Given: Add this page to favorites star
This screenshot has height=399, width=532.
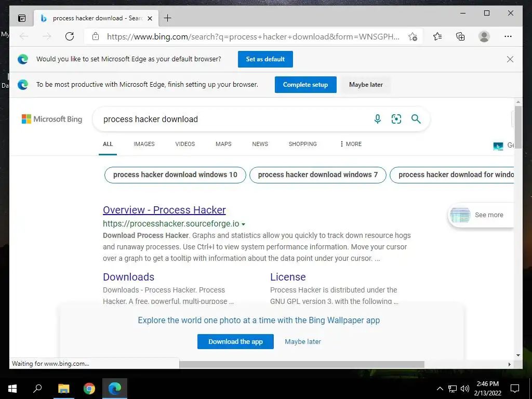Looking at the screenshot, I should click(x=413, y=36).
